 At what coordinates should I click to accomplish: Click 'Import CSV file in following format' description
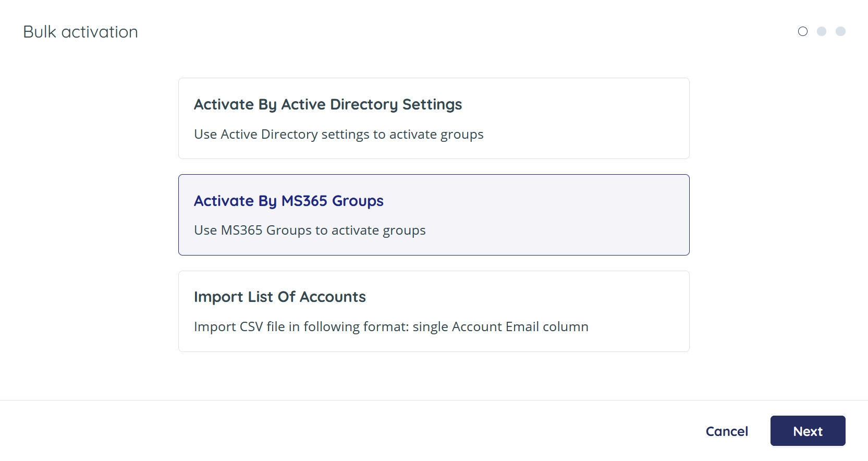(391, 327)
